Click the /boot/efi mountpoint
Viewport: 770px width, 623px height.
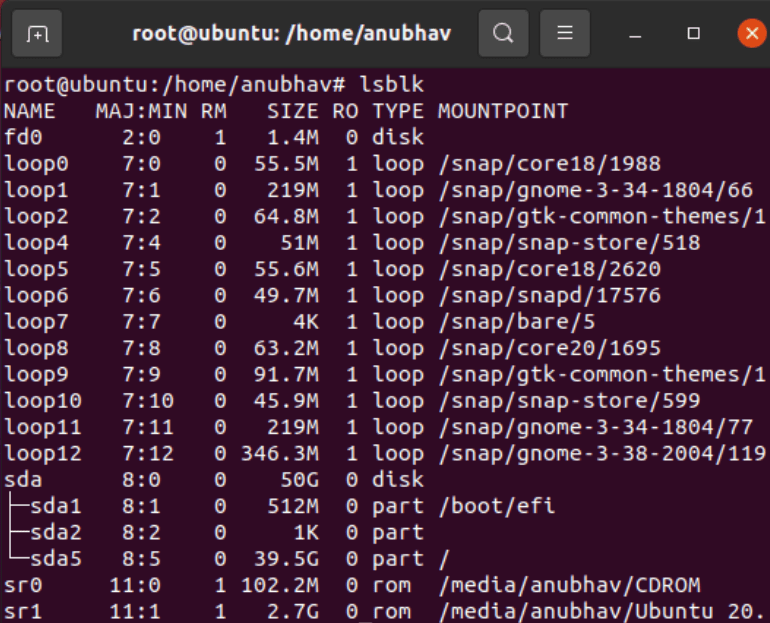[x=497, y=506]
